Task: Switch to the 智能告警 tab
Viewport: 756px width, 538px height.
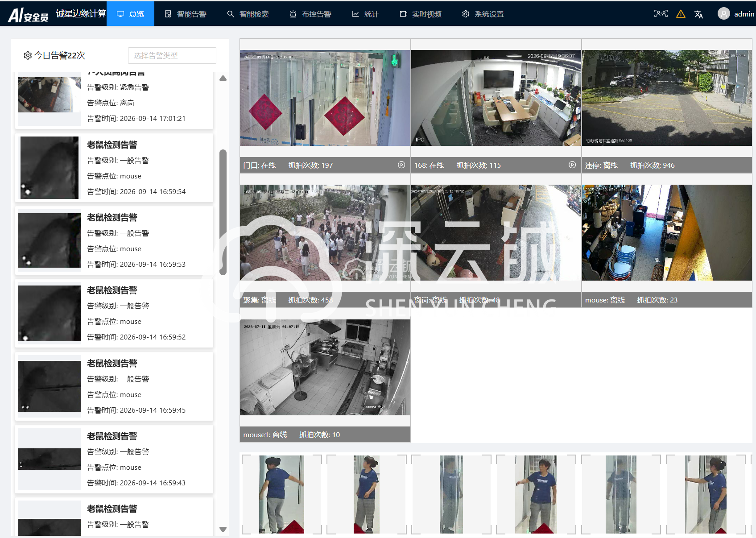Action: pos(186,14)
